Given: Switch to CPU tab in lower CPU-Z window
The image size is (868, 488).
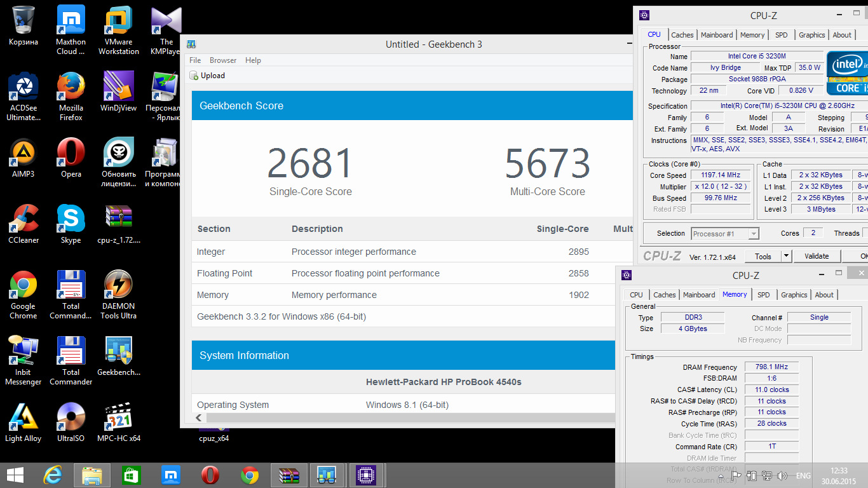Looking at the screenshot, I should coord(637,295).
